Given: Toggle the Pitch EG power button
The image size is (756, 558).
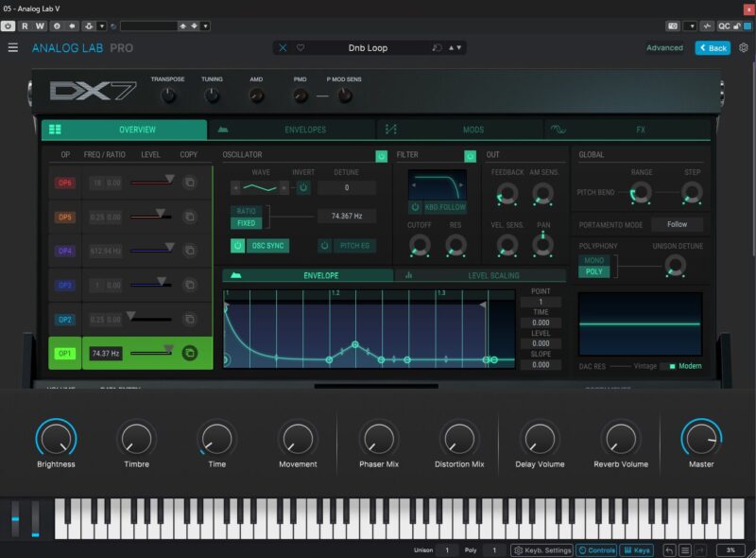Looking at the screenshot, I should 324,246.
